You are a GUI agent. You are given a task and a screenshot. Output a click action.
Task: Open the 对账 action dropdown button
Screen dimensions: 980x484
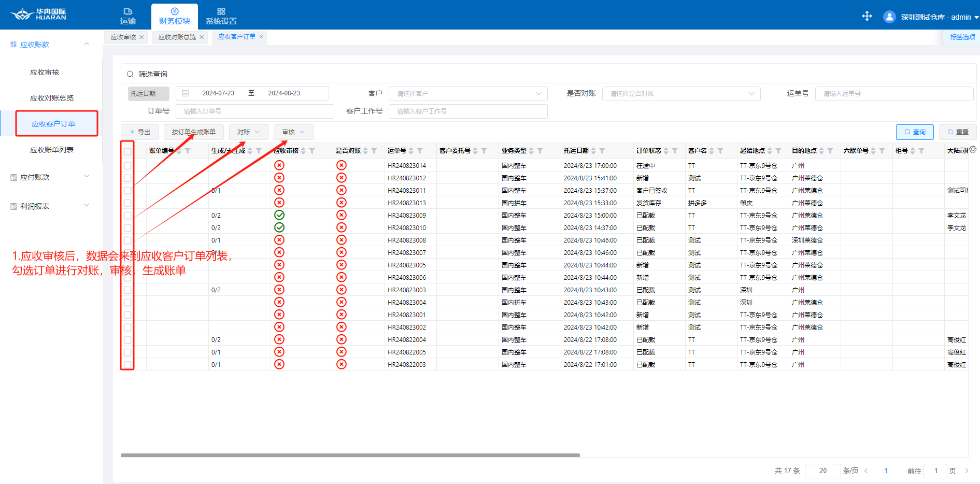pos(248,132)
